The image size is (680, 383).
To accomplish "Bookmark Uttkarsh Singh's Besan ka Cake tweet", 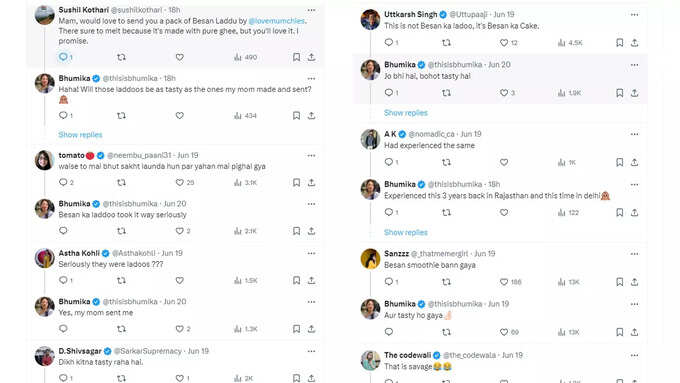I will [x=620, y=43].
